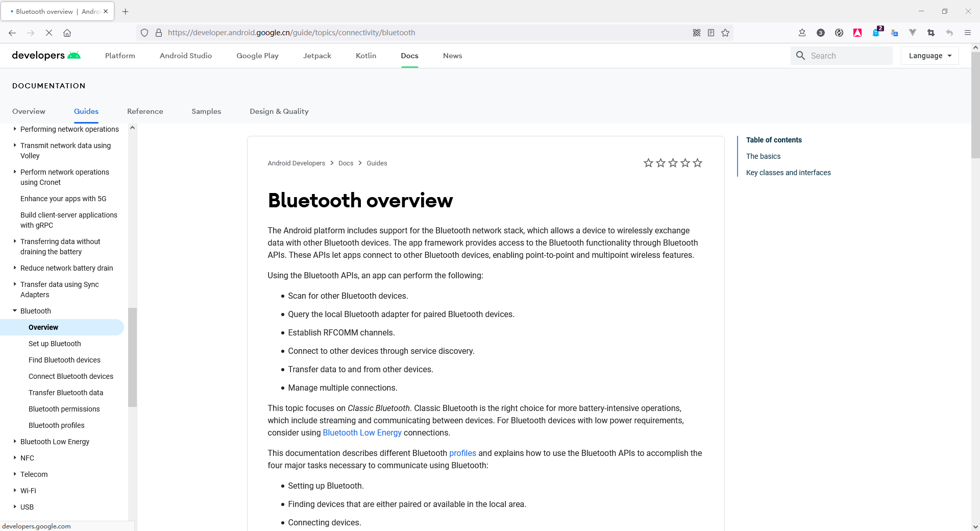Expand the Wi-Fi sidebar section
The image size is (980, 531).
[x=15, y=490]
